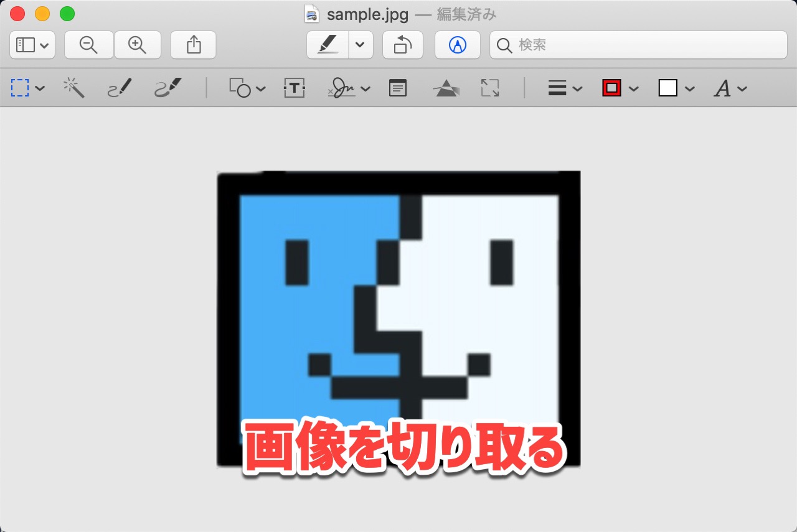The image size is (797, 532).
Task: Open the Shapes tool menu
Action: tap(247, 88)
